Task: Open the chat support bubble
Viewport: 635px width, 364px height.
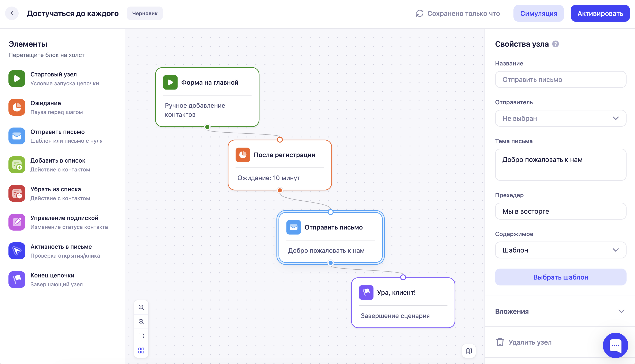Action: tap(615, 345)
